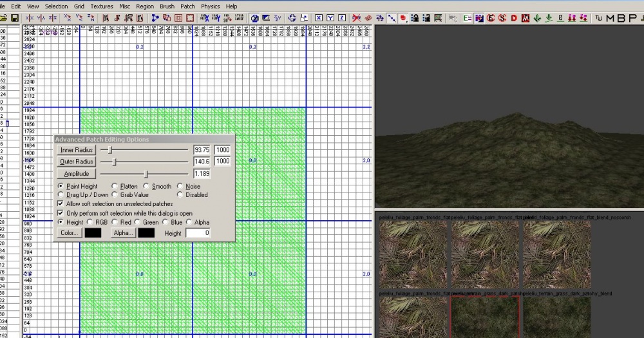
Task: Open the Textures menu
Action: 101,6
